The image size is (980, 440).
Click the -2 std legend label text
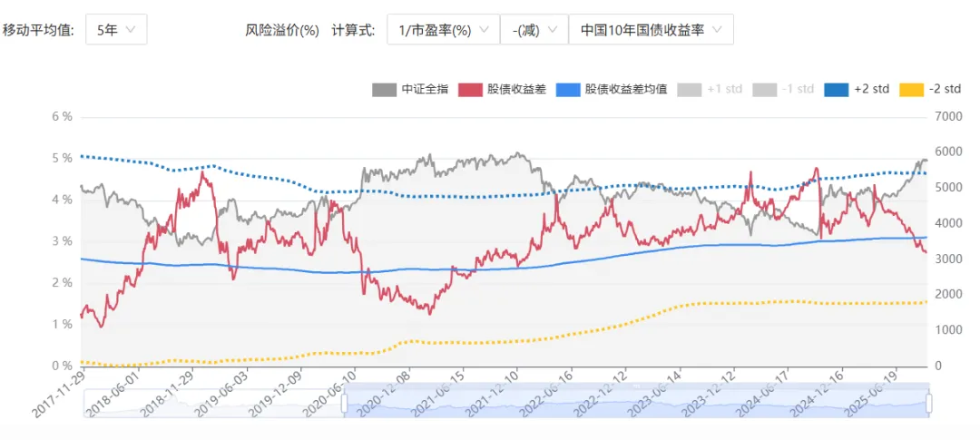(945, 90)
